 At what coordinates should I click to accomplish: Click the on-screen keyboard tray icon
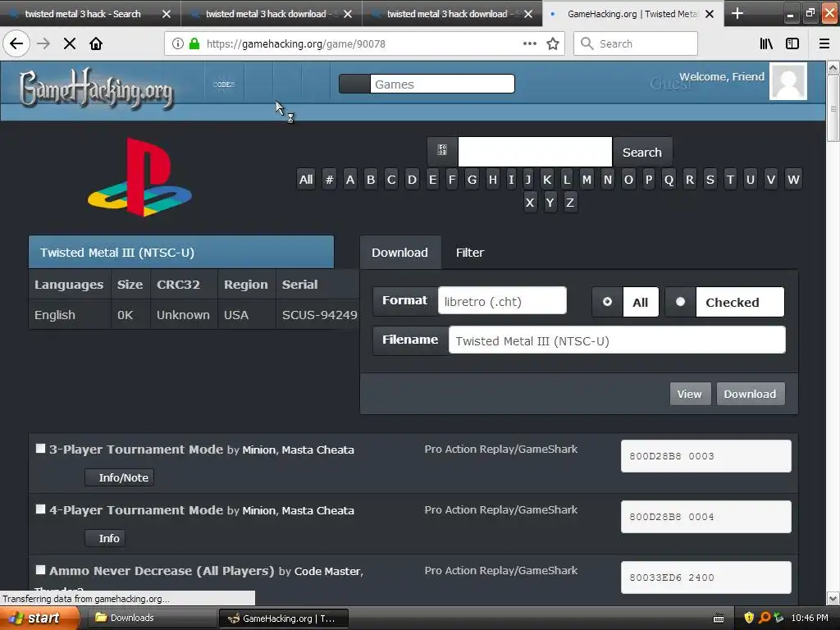[719, 619]
